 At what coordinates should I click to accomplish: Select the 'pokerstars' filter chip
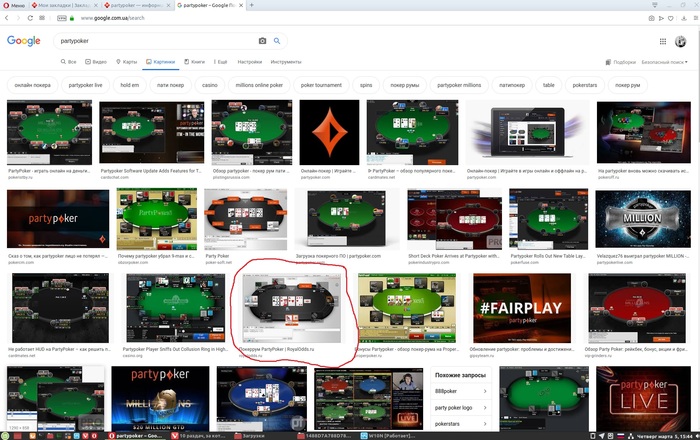pos(584,85)
